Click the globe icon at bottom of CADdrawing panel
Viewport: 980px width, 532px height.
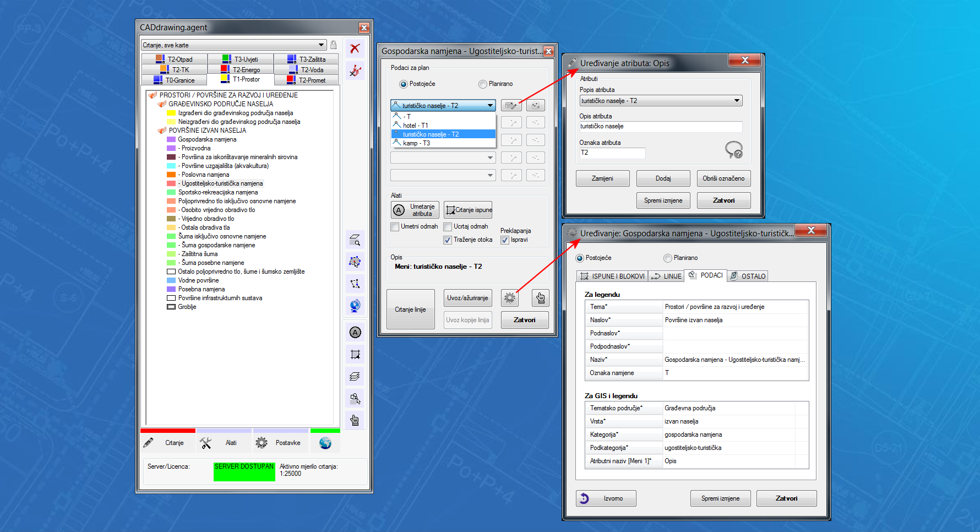click(x=325, y=443)
